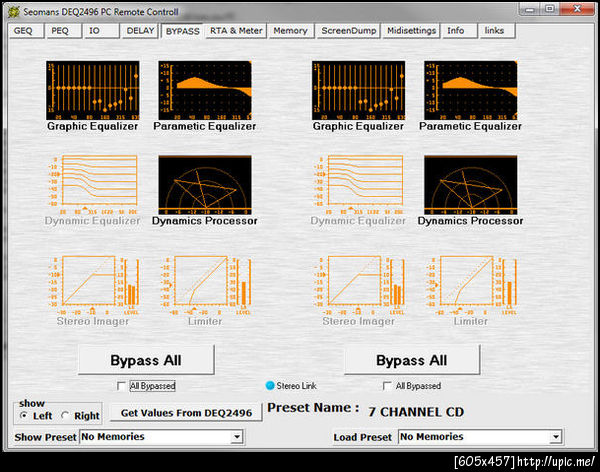Toggle right channel Dynamics Processor icon
600x472 pixels.
coord(471,185)
